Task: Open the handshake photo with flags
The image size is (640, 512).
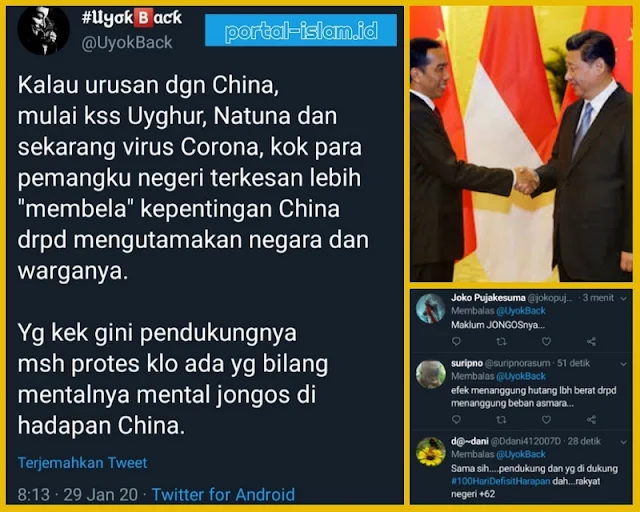Action: [x=521, y=144]
